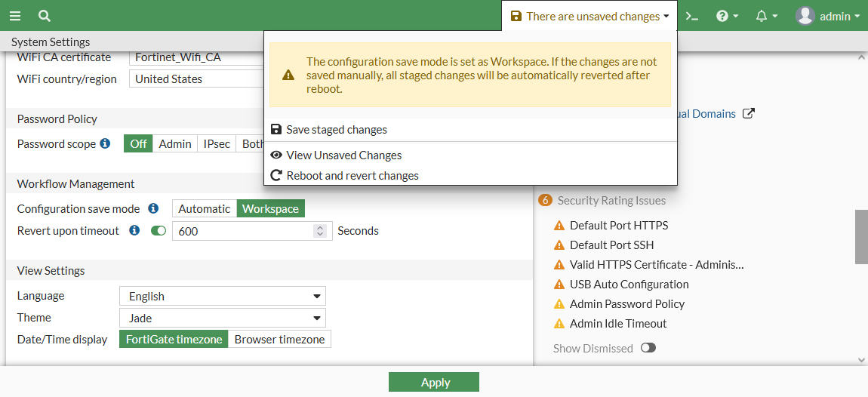The image size is (868, 397).
Task: Toggle the Show Dismissed switch
Action: [648, 348]
